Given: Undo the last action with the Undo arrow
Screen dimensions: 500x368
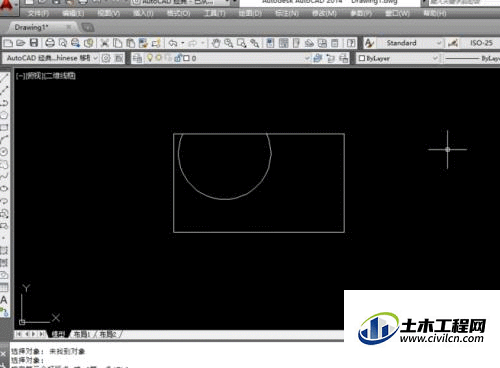Looking at the screenshot, I should pos(173,43).
